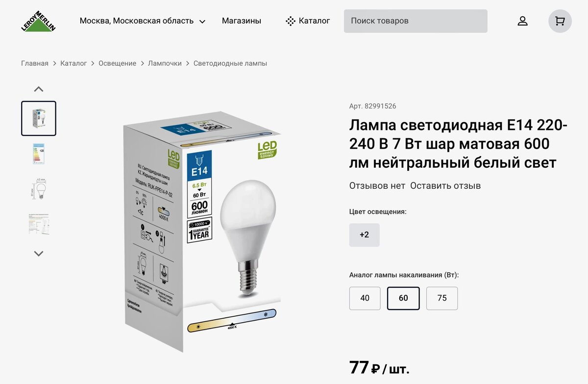Open the Каталог menu
This screenshot has width=588, height=384.
[x=308, y=21]
